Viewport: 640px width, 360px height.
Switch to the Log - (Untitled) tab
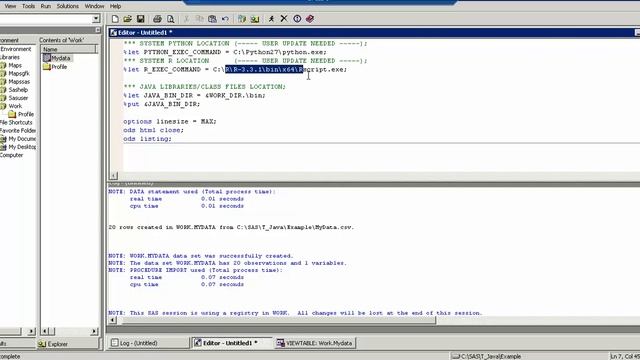tap(149, 343)
